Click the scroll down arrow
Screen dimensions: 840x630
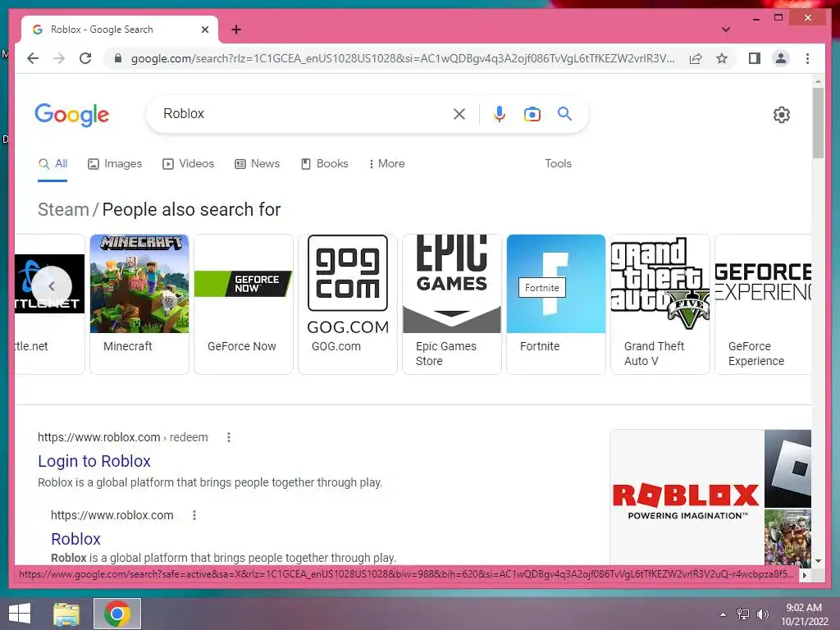click(x=818, y=561)
